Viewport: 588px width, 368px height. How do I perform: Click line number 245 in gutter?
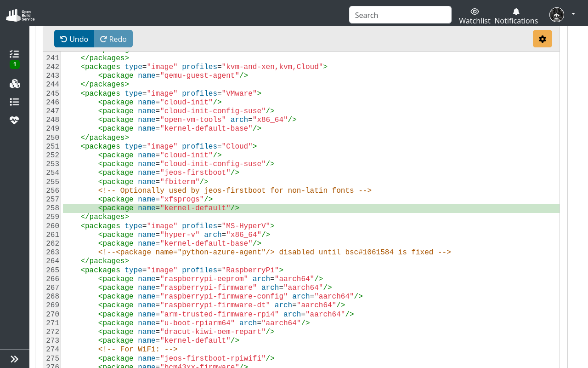point(53,93)
